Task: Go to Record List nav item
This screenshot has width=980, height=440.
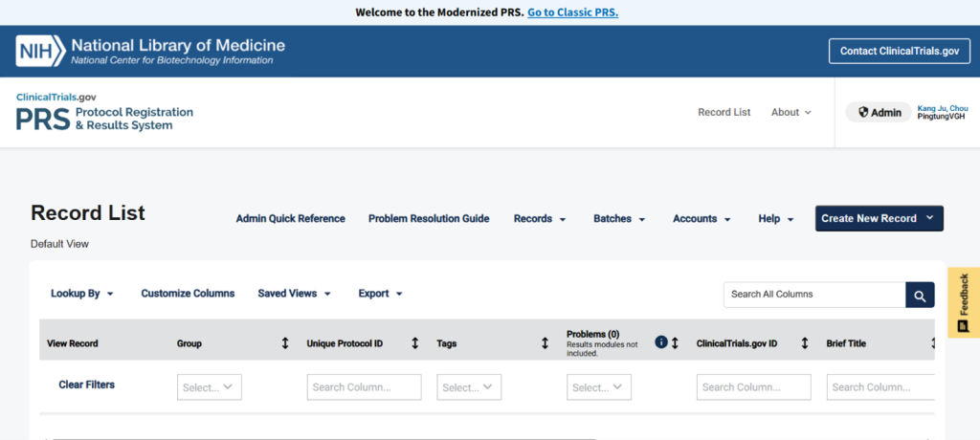Action: pos(724,113)
